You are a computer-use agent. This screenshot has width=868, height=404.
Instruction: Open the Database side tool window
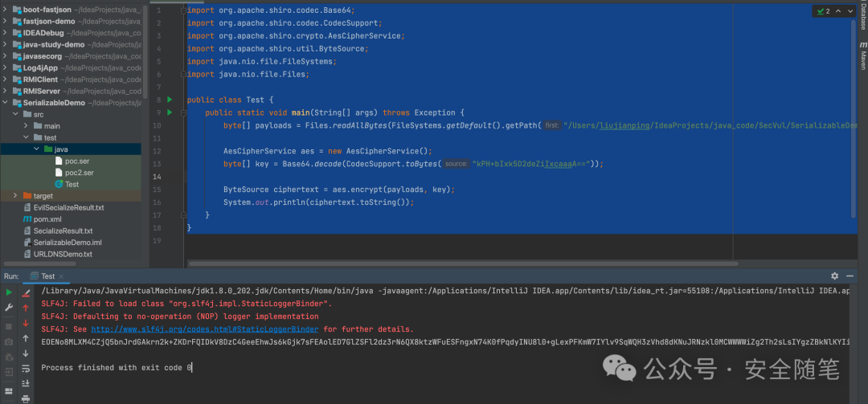point(862,17)
